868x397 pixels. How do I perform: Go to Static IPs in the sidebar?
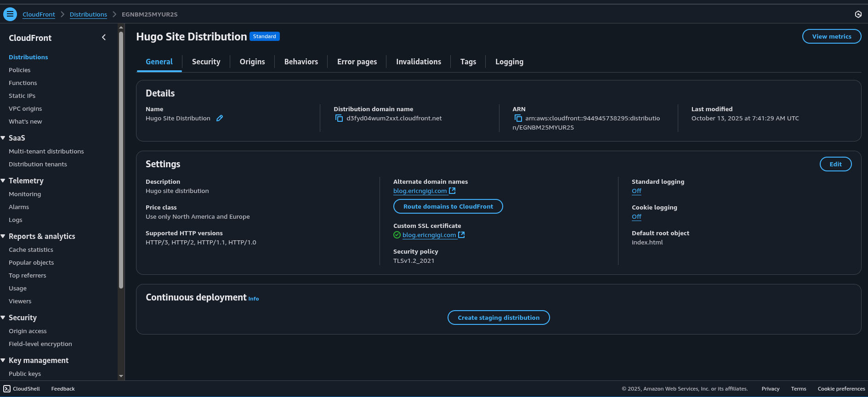[22, 96]
